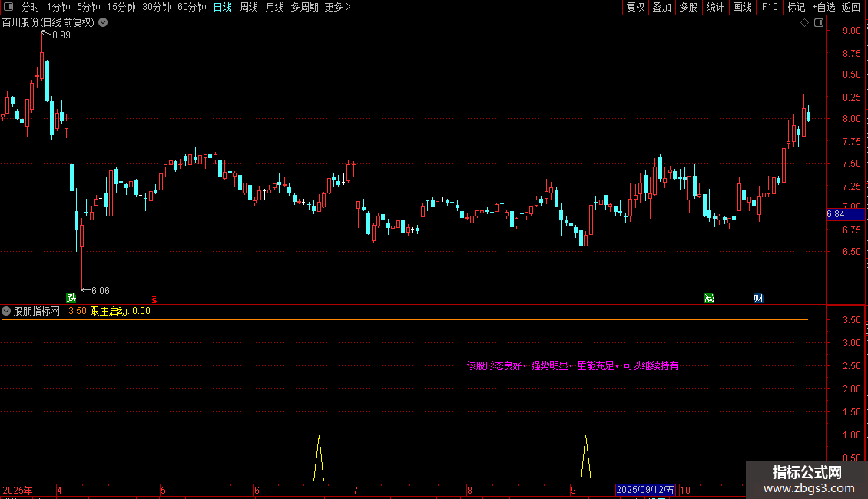Click the 跟庄启动: 0.00 indicator value

pos(120,311)
